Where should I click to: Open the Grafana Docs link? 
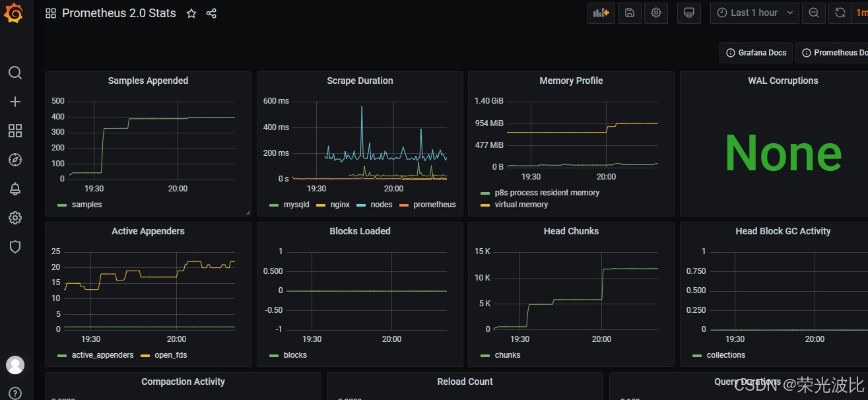(x=756, y=53)
